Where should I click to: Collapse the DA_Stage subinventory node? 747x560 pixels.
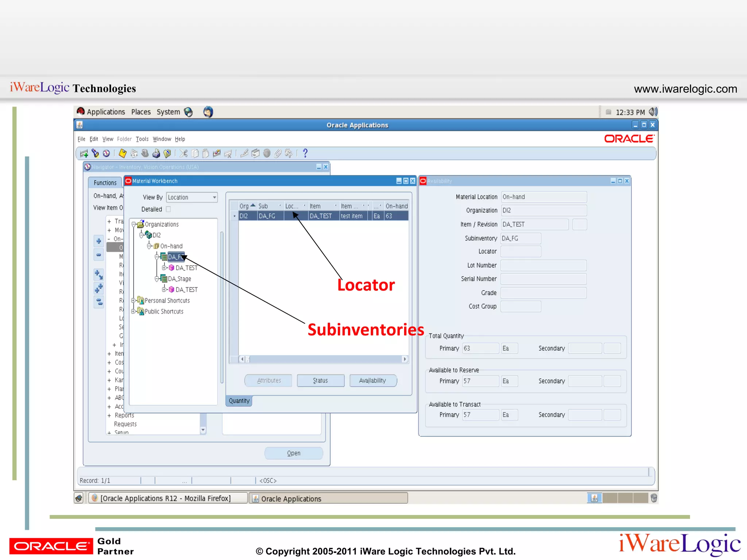point(157,279)
